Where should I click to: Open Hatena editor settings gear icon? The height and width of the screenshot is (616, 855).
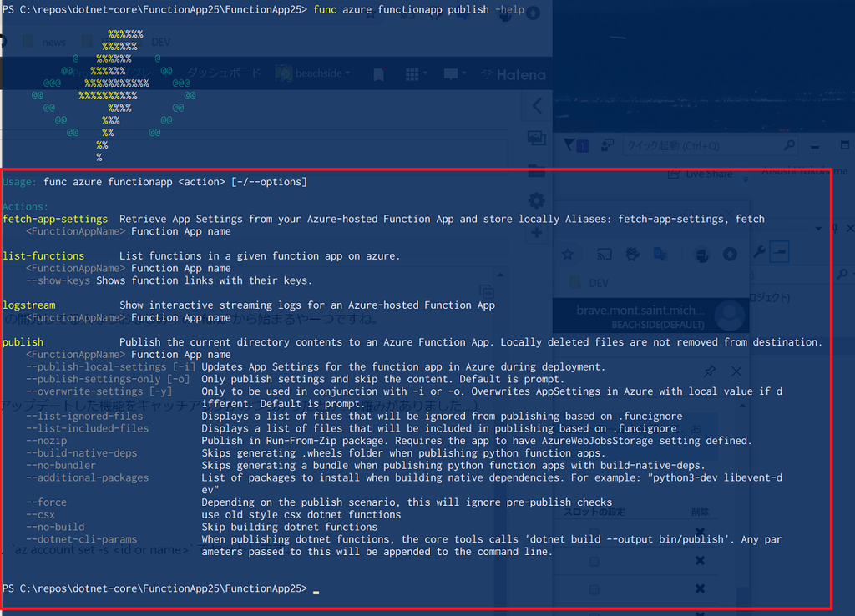point(537,200)
